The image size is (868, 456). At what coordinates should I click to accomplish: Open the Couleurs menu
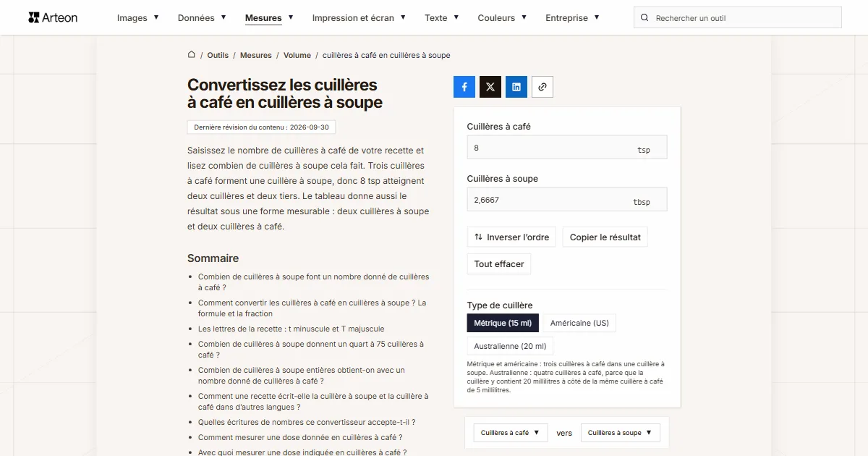pyautogui.click(x=502, y=18)
